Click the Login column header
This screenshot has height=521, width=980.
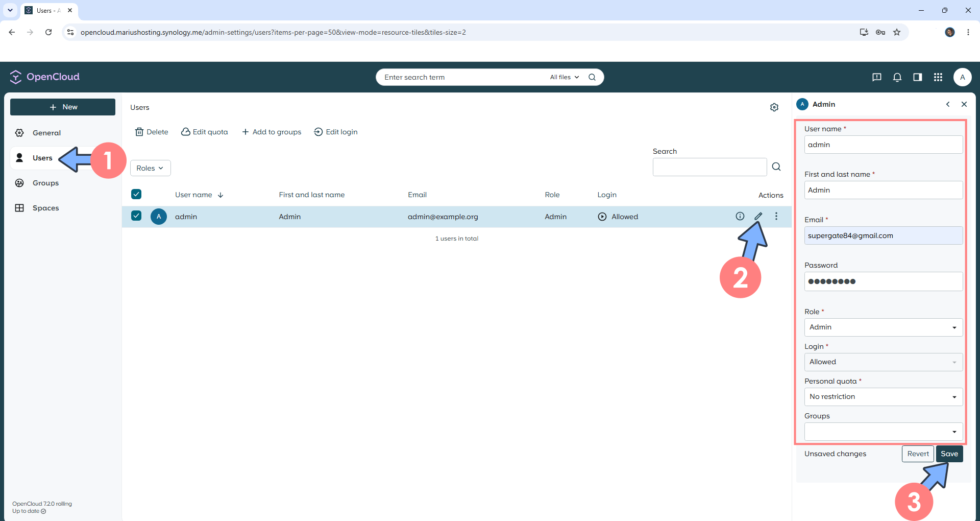[607, 195]
